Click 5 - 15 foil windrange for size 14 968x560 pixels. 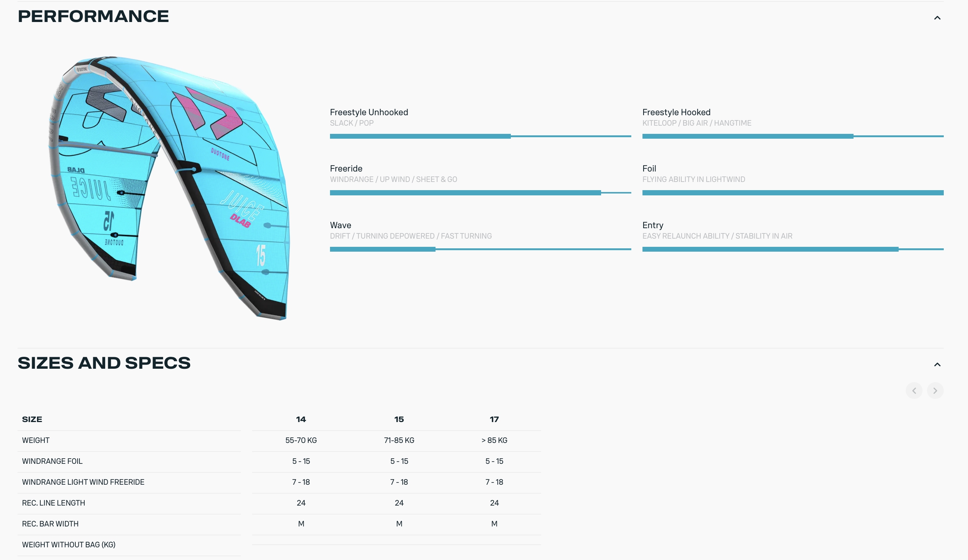pos(301,461)
